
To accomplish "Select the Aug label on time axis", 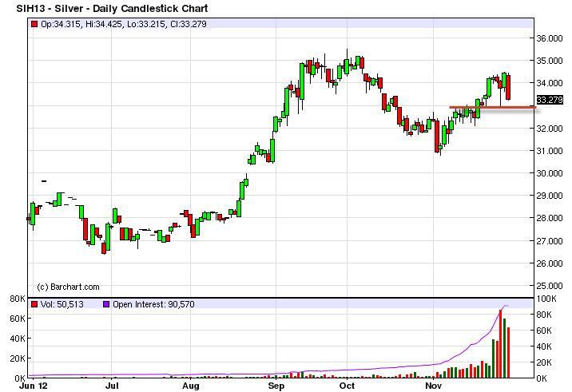I will click(191, 386).
